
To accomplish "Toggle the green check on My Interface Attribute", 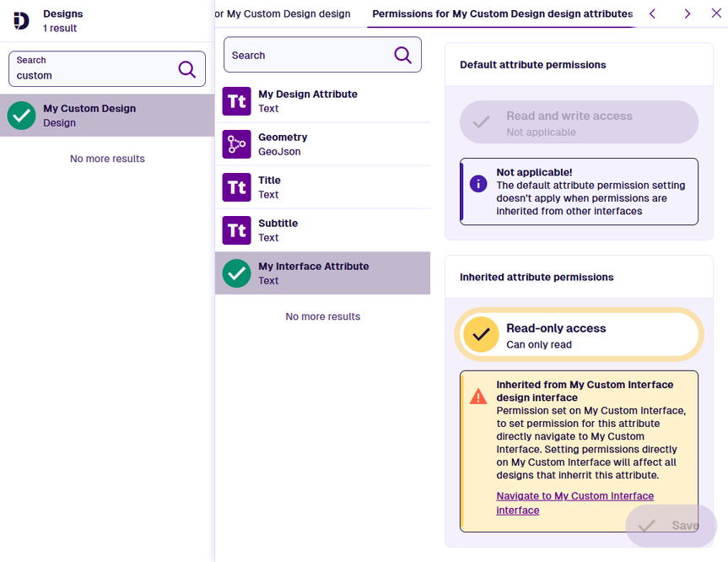I will pos(237,273).
